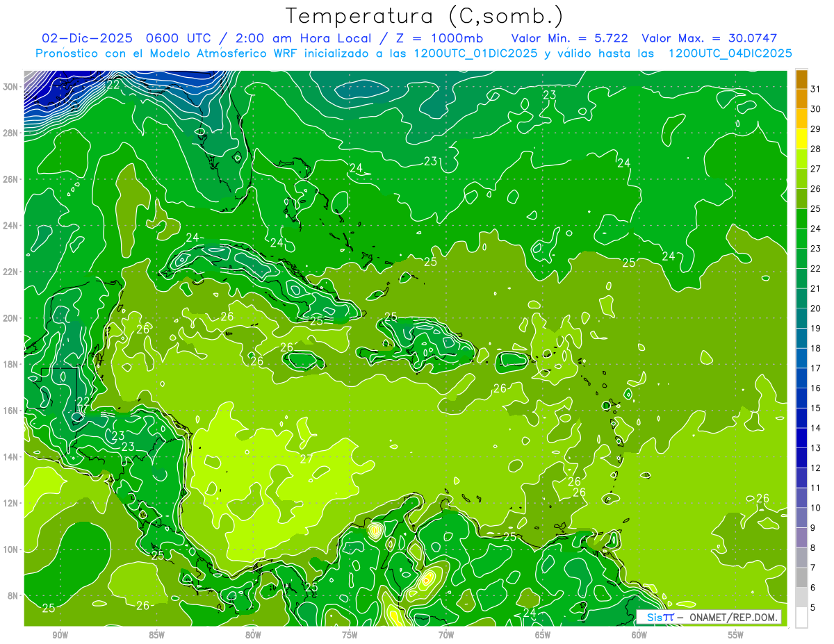Click the title Temperatura (C,somb.)
The height and width of the screenshot is (644, 834).
[425, 16]
